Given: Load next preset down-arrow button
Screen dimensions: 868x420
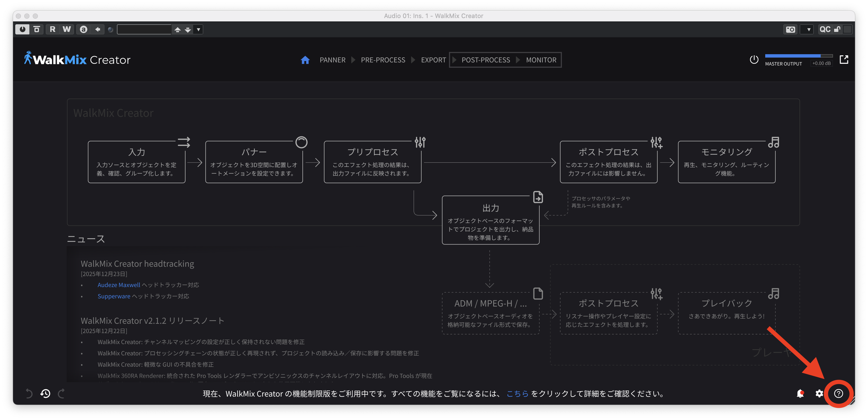Looking at the screenshot, I should tap(188, 30).
